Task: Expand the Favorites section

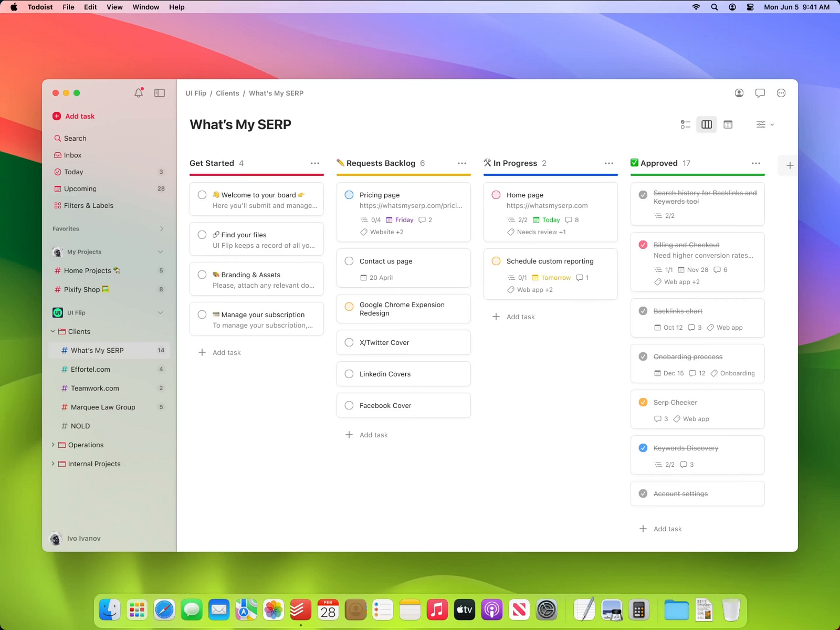Action: point(161,228)
